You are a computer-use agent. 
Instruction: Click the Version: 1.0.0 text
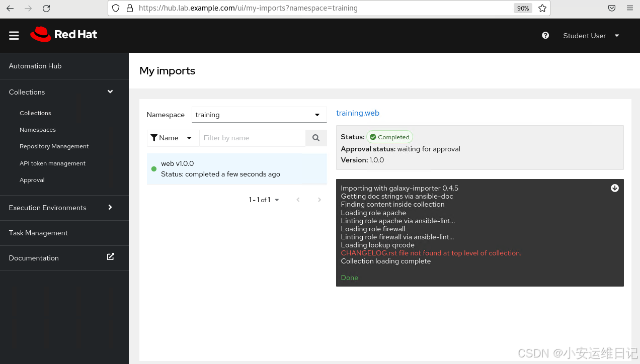(362, 160)
